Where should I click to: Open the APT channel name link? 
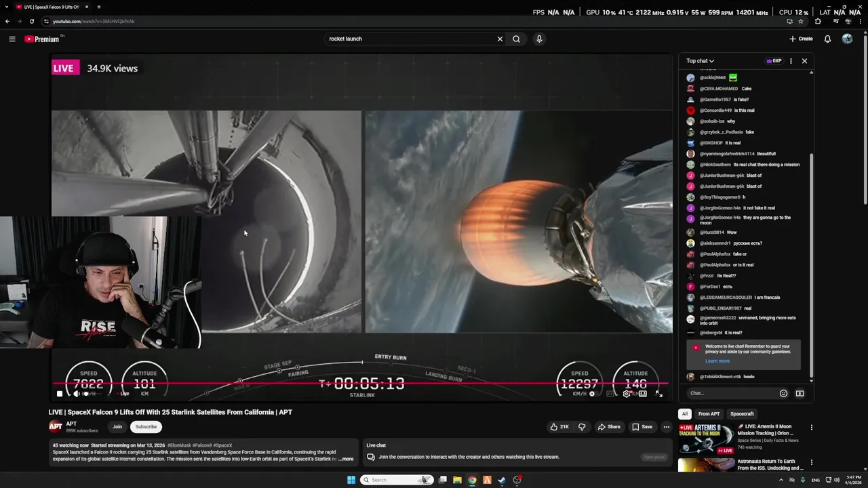[x=71, y=424]
